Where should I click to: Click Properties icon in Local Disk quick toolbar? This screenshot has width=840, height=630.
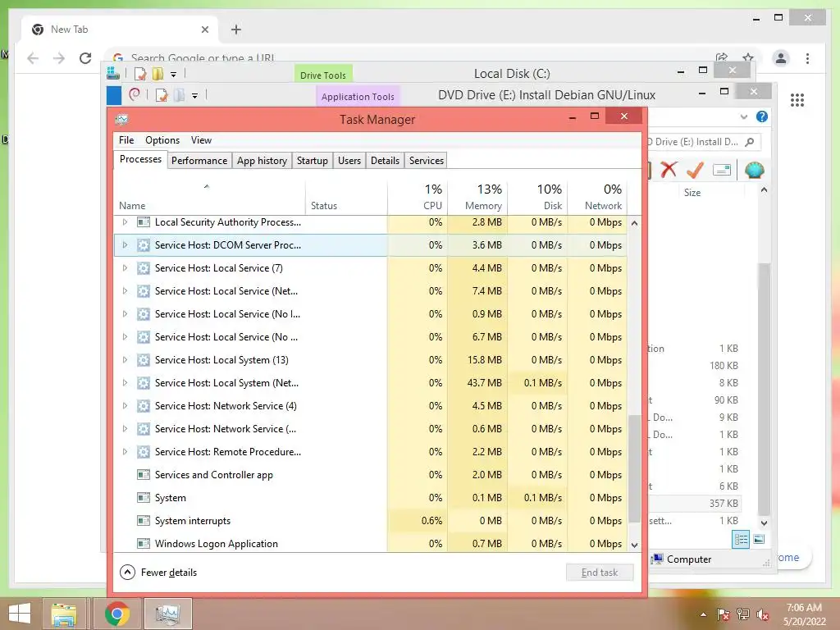(x=139, y=74)
